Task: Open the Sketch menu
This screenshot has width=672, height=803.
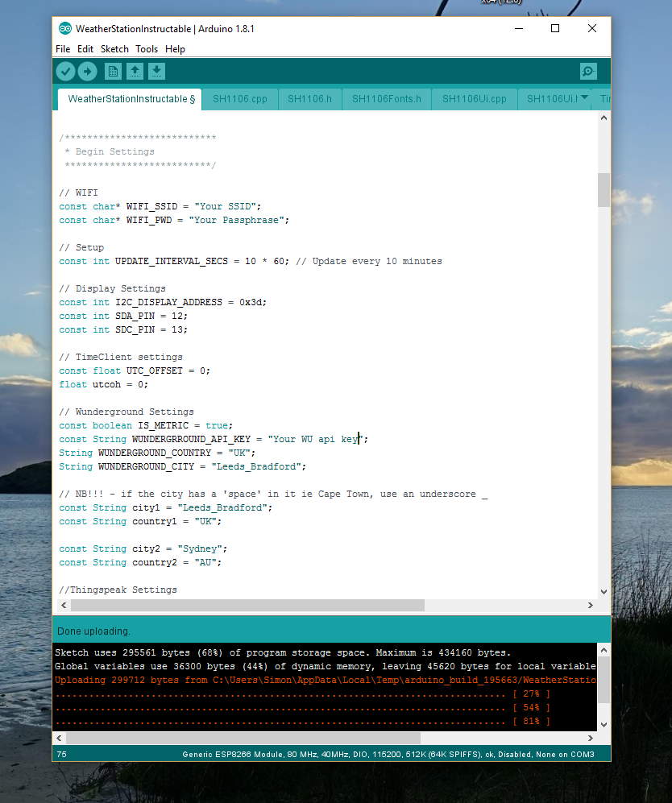Action: click(114, 49)
